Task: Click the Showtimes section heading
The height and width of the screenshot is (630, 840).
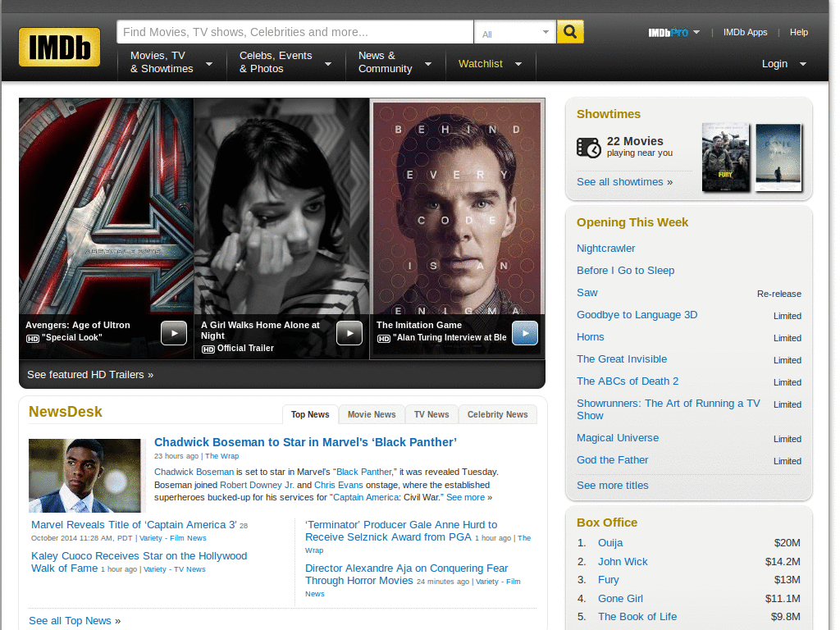Action: [608, 114]
